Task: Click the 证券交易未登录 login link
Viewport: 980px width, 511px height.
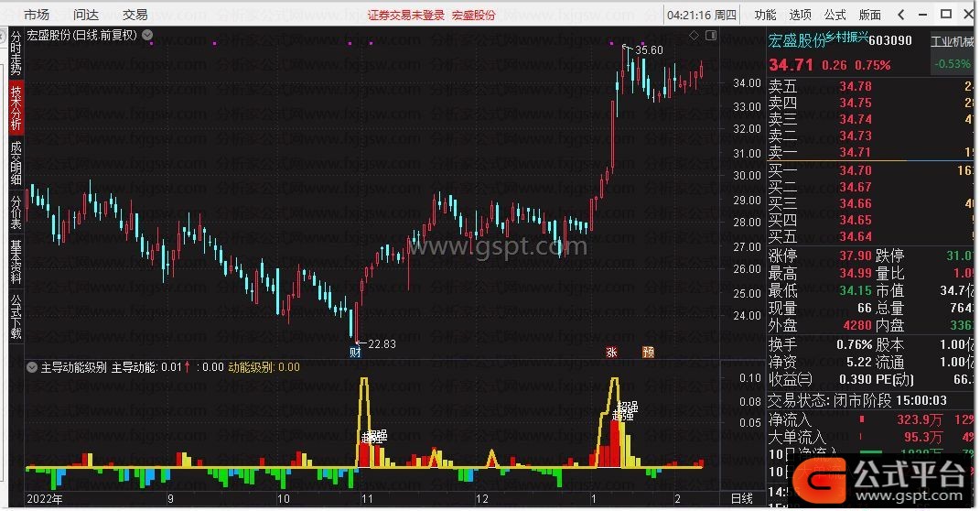Action: tap(405, 15)
